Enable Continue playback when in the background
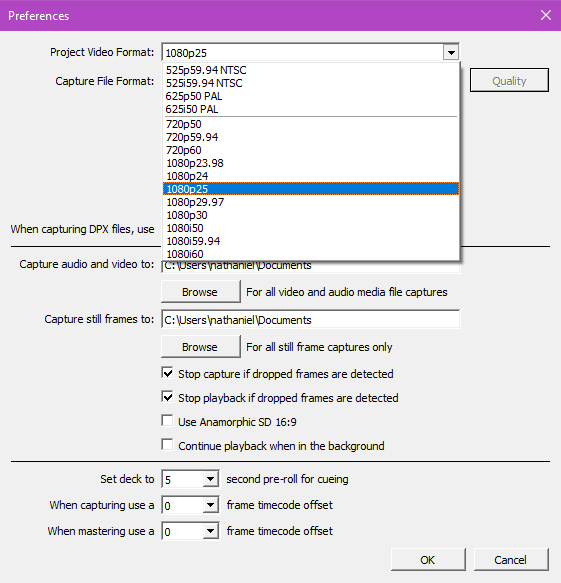561x583 pixels. pos(167,445)
